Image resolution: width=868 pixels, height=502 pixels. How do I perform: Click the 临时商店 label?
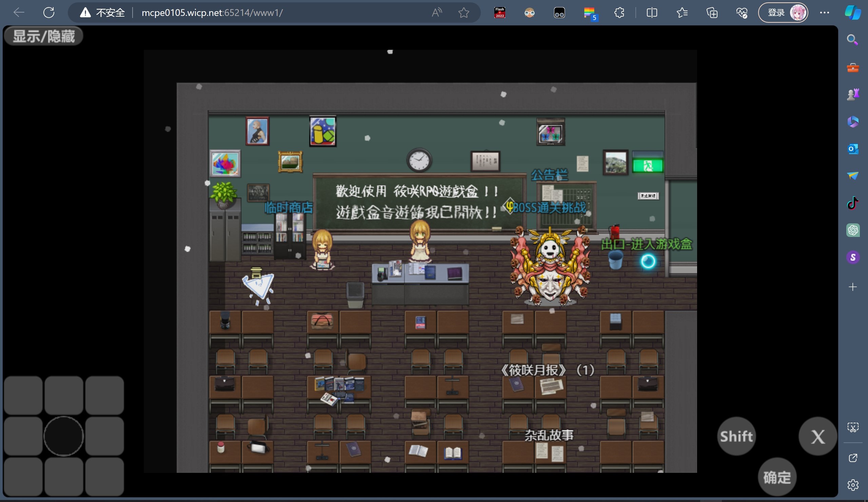pos(289,208)
